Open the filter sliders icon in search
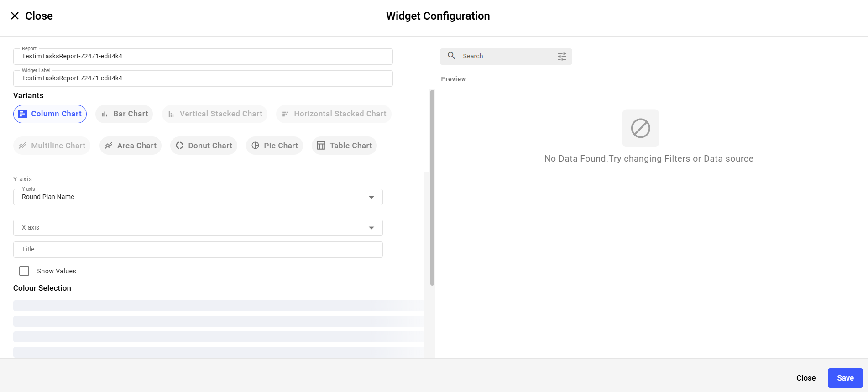 tap(562, 57)
